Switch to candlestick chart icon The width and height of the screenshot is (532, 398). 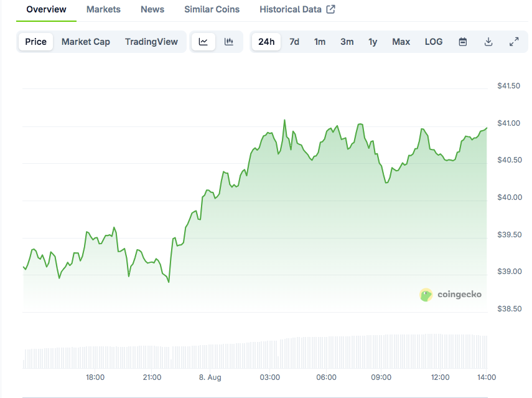[x=229, y=42]
